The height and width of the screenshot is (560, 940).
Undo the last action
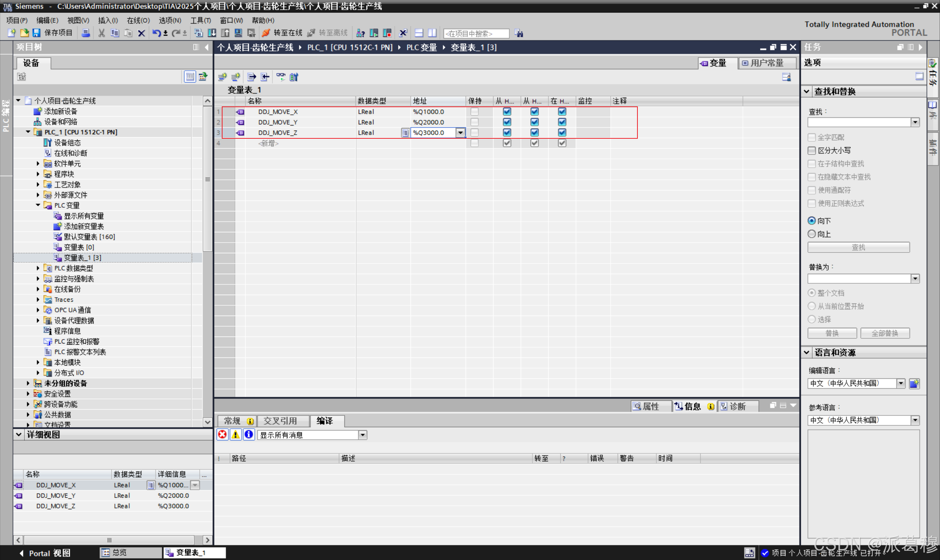point(157,33)
